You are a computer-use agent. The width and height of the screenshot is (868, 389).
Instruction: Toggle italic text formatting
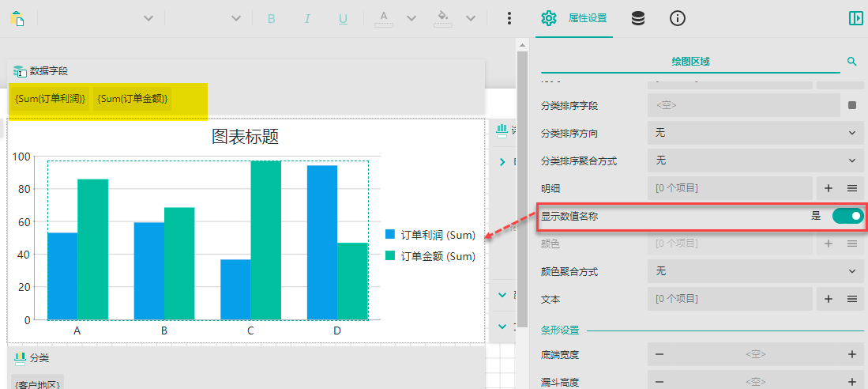[307, 18]
